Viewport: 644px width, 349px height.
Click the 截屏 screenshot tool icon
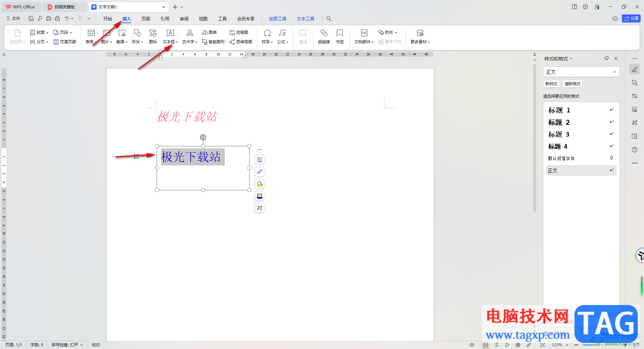click(122, 33)
